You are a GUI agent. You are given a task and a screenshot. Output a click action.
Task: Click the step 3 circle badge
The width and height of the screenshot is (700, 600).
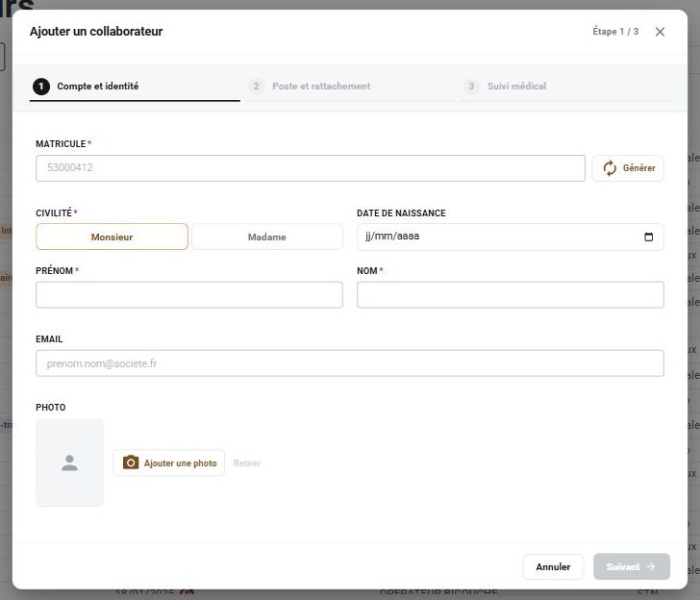tap(471, 87)
